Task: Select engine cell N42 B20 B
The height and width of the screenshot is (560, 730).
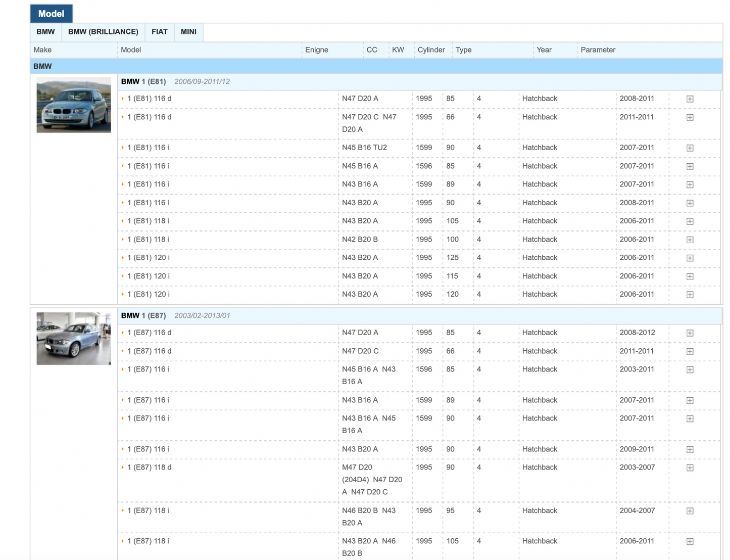Action: [x=360, y=240]
